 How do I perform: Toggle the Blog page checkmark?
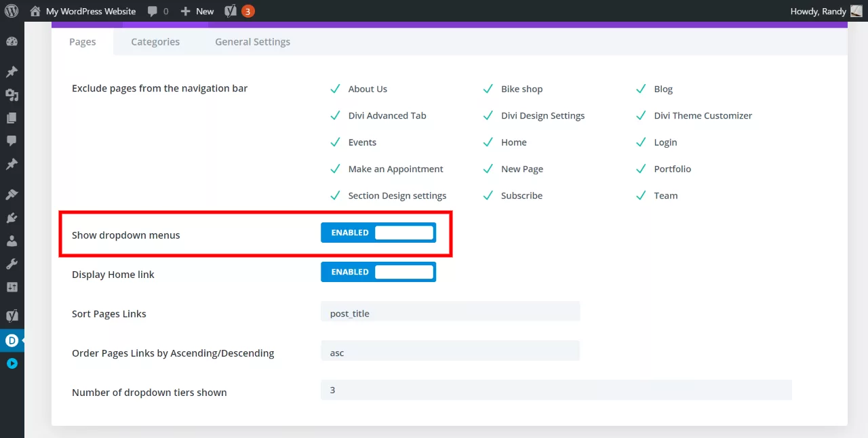point(641,89)
